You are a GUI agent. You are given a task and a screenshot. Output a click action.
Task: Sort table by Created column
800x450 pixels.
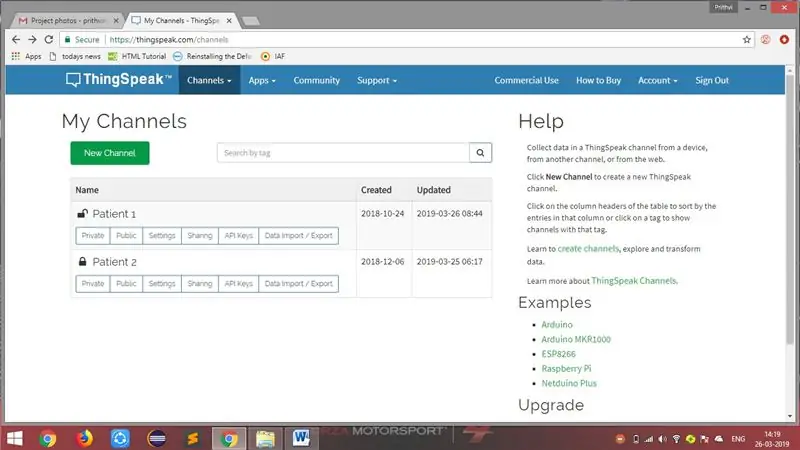click(376, 190)
